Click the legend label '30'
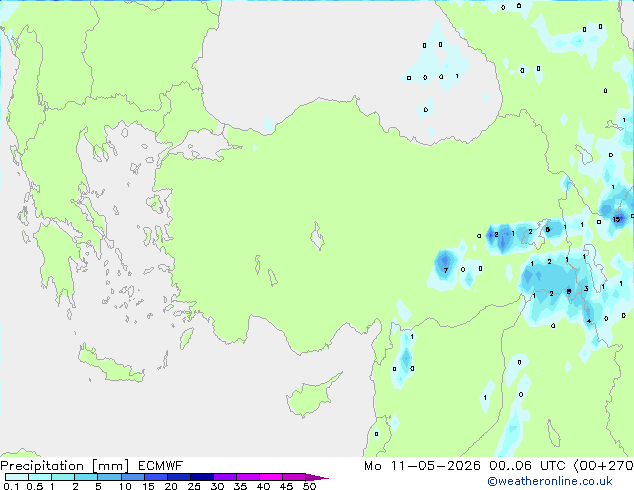The width and height of the screenshot is (634, 490). pyautogui.click(x=217, y=486)
